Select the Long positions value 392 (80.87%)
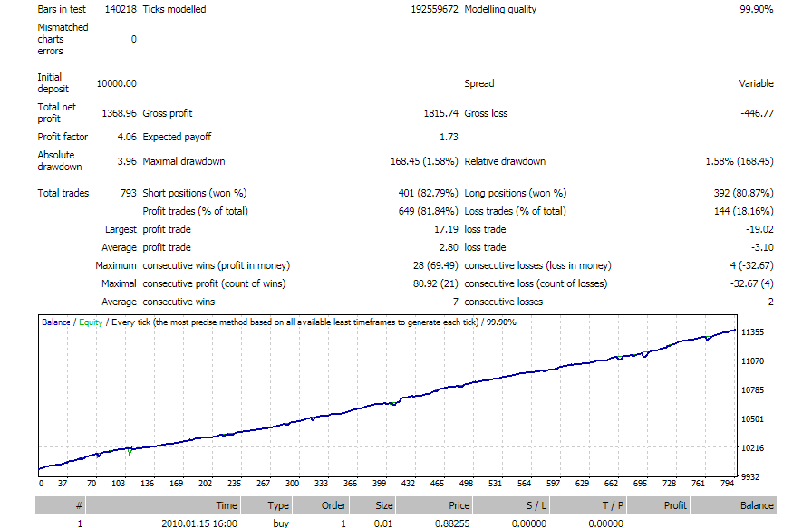Image resolution: width=812 pixels, height=528 pixels. point(744,193)
